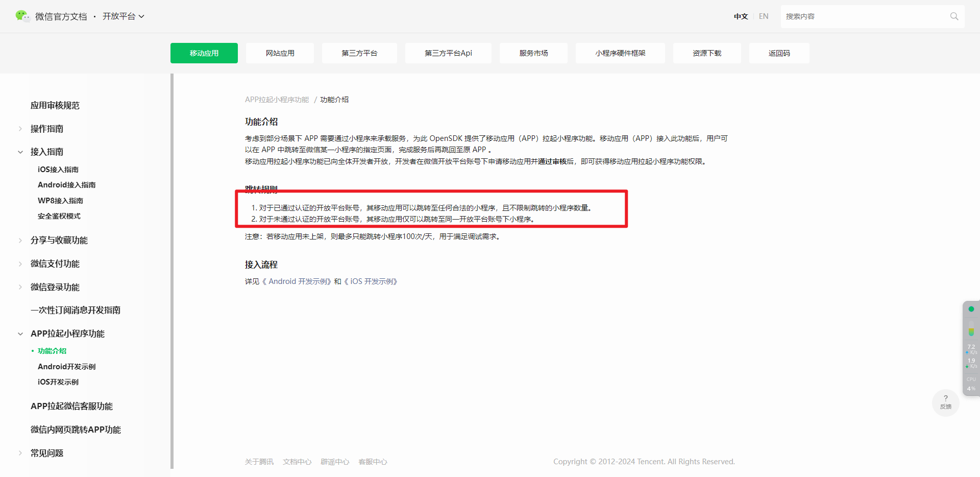Click the 100次/天 note line
Viewport: 980px width, 477px height.
click(374, 236)
